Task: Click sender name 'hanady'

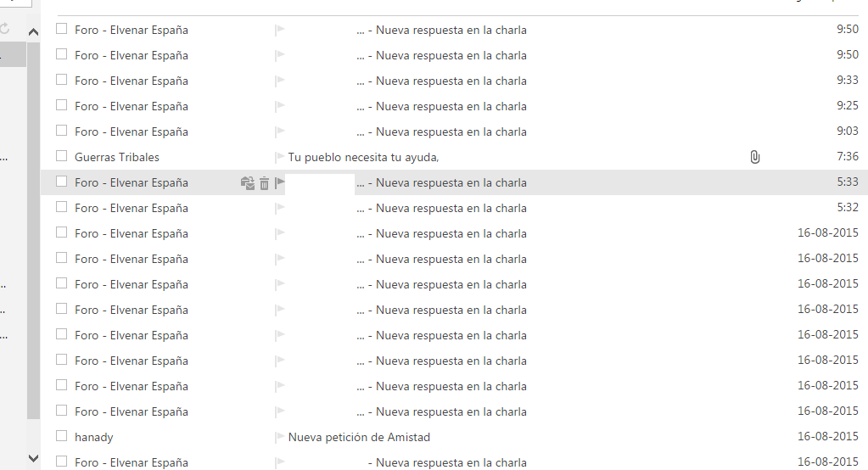Action: click(x=93, y=437)
